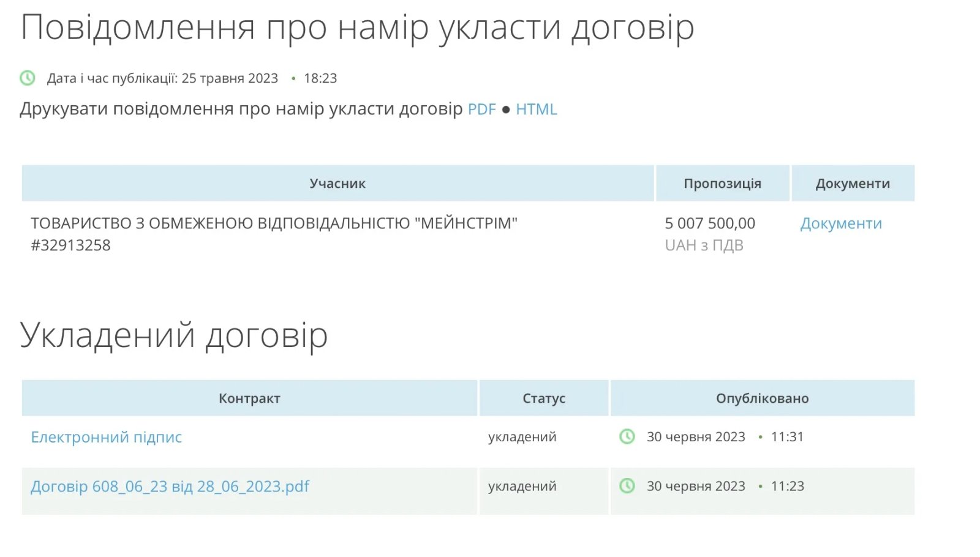Click the Статус column header

[544, 398]
